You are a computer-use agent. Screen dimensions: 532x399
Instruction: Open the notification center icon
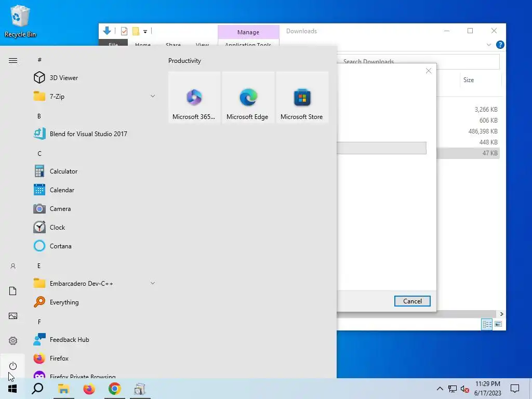515,389
